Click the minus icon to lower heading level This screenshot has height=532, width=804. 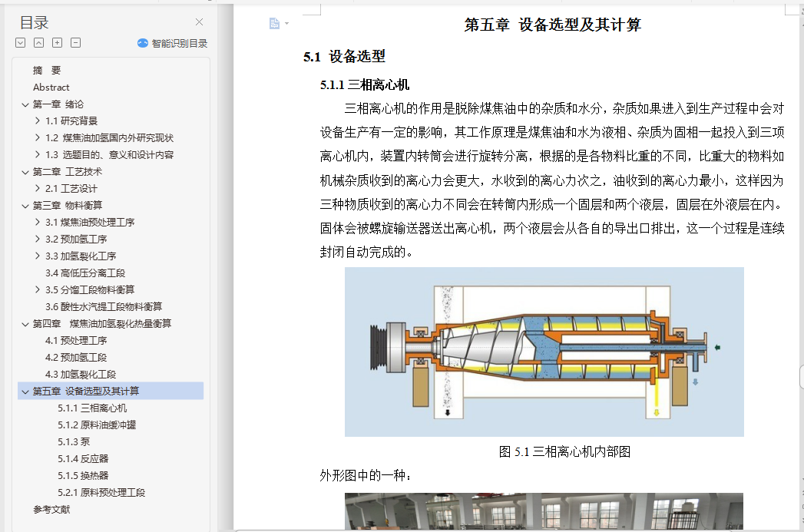[76, 43]
